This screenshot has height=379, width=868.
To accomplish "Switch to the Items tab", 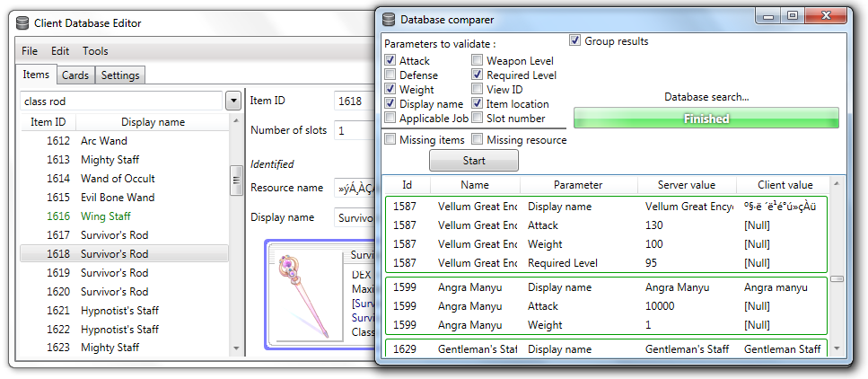I will [x=36, y=75].
